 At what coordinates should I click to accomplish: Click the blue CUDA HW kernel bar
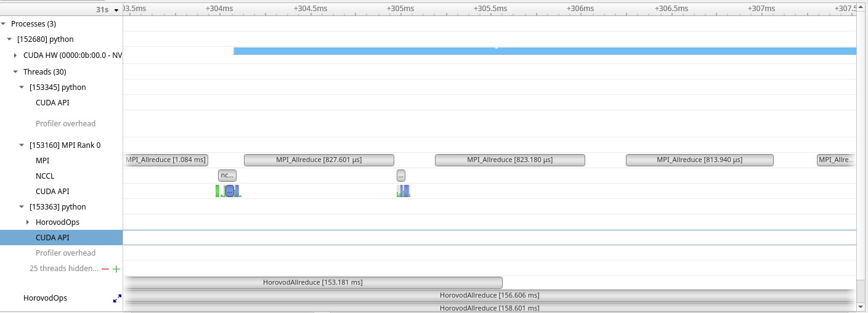point(545,51)
